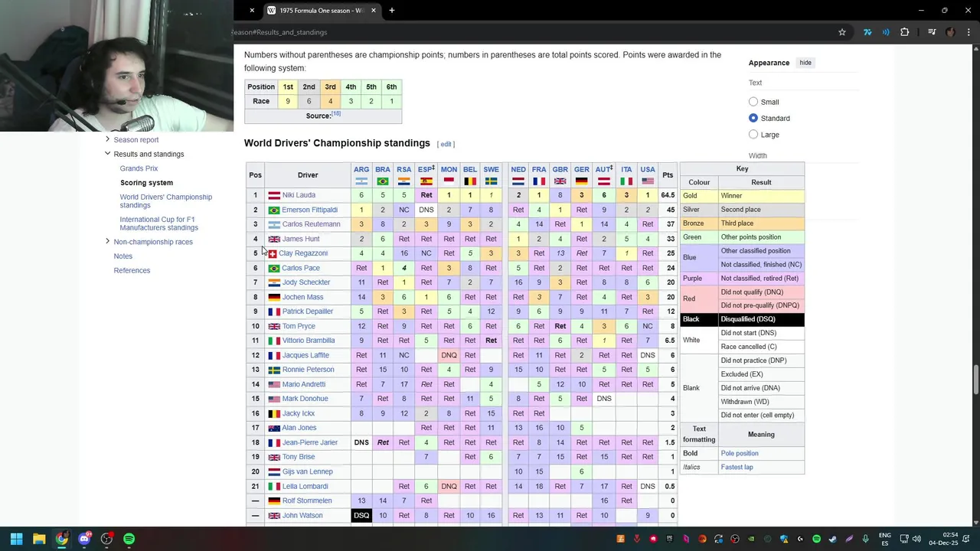980x551 pixels.
Task: Click the Italy flag under ITA header
Action: [x=626, y=181]
